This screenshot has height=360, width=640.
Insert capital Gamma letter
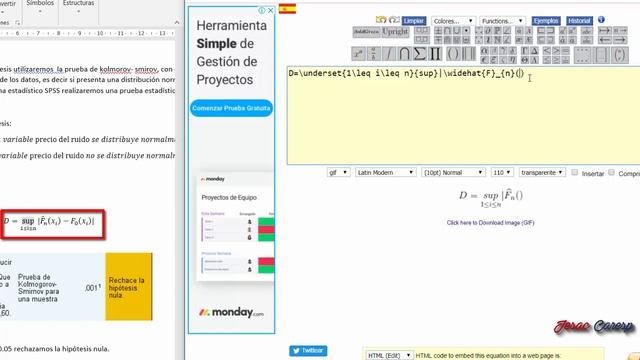pos(525,51)
